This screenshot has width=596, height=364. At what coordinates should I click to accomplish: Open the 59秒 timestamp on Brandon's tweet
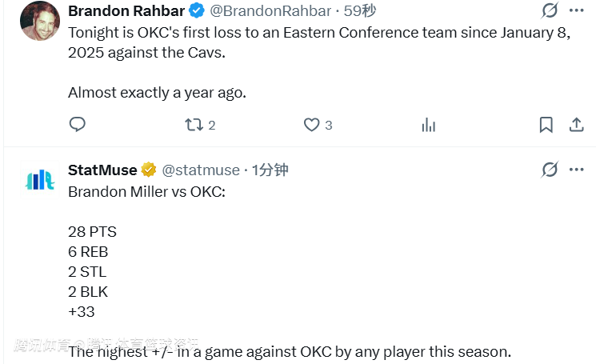[360, 10]
